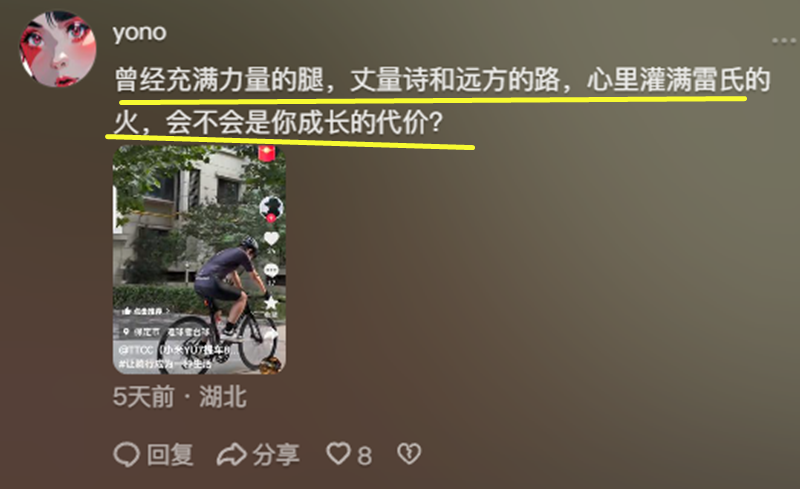Click the @TTCC caption in the thumbnail
This screenshot has height=489, width=800.
176,350
